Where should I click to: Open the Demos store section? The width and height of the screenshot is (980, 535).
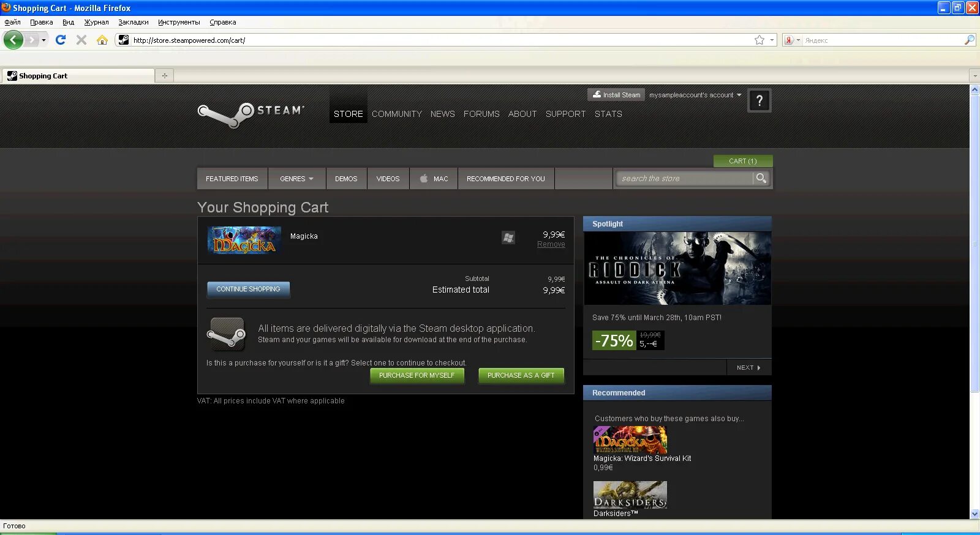click(346, 179)
